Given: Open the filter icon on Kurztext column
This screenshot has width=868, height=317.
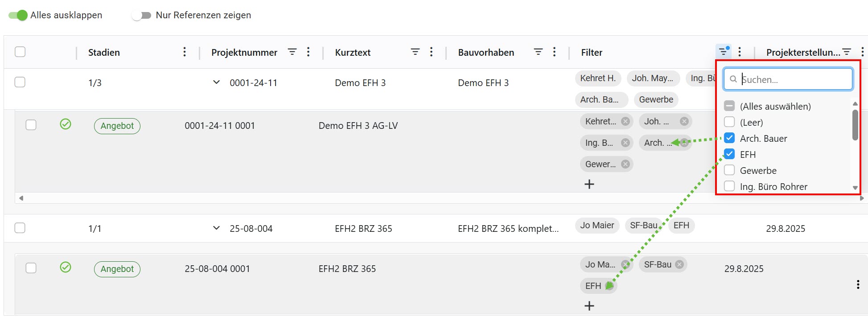Looking at the screenshot, I should pyautogui.click(x=415, y=52).
